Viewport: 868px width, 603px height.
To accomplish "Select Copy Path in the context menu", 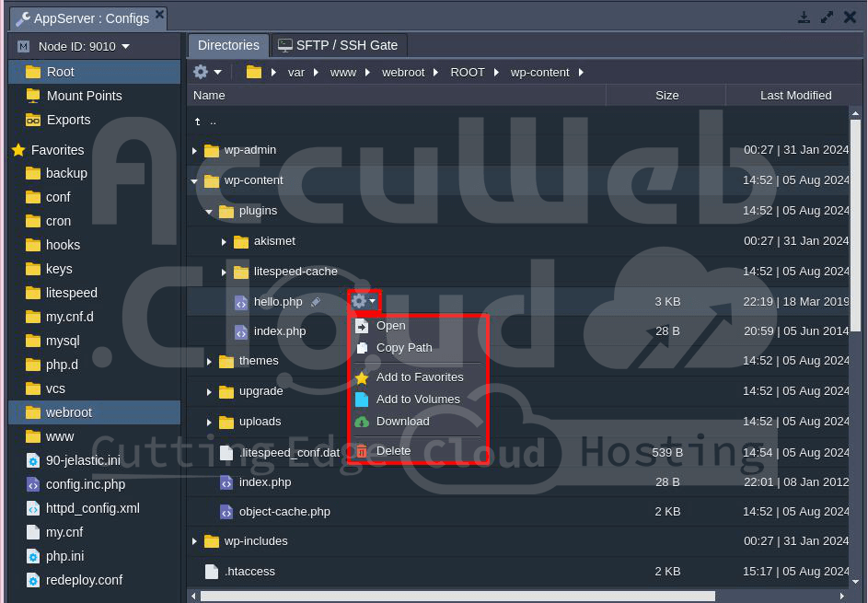I will coord(403,348).
